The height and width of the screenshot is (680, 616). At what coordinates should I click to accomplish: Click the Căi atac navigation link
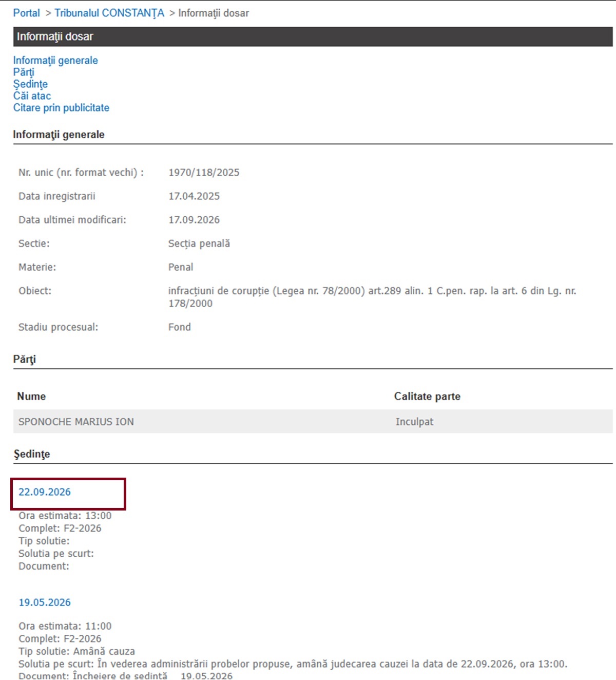click(32, 96)
